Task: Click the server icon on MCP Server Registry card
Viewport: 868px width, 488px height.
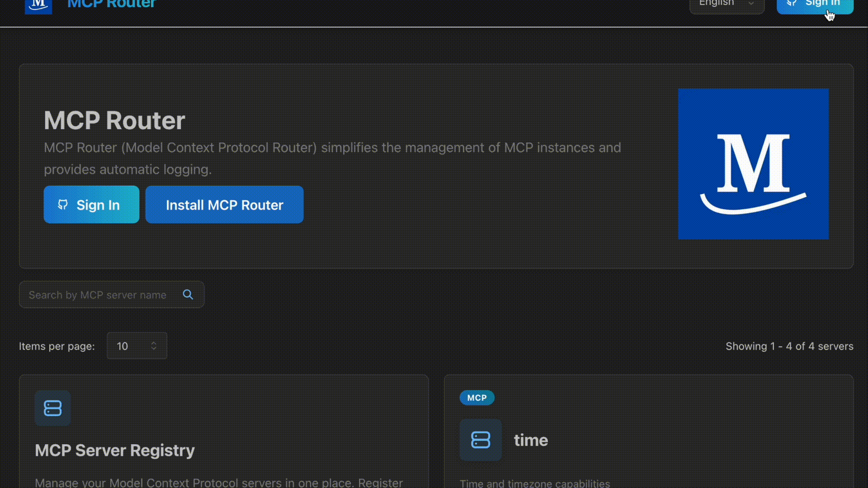Action: (53, 408)
